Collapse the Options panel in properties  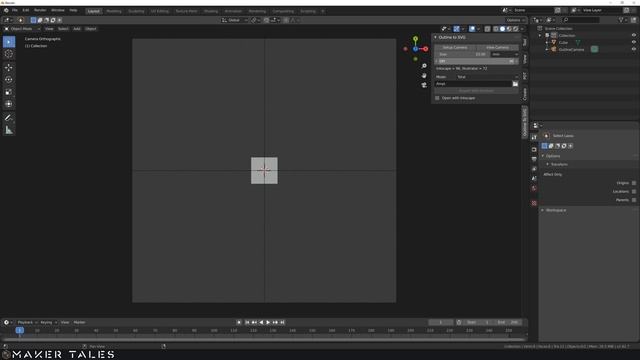pos(543,156)
